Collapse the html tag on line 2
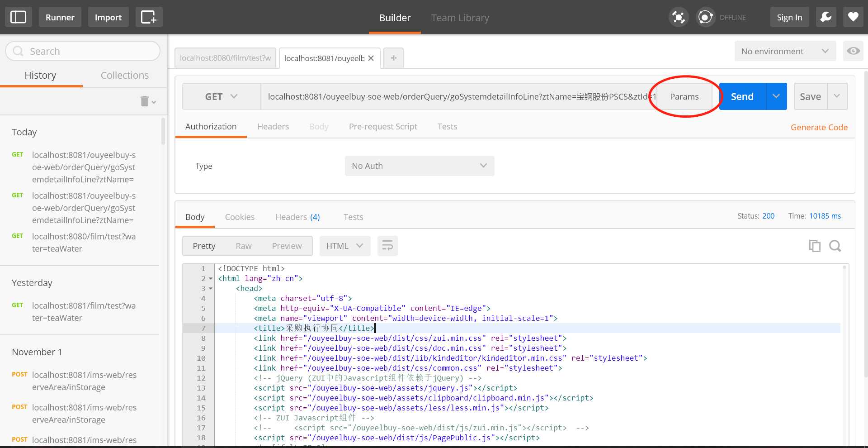This screenshot has width=868, height=448. pos(211,279)
